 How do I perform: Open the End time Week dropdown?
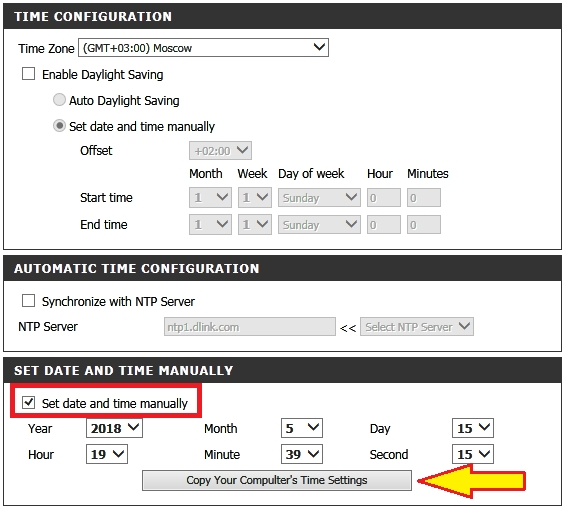(255, 225)
